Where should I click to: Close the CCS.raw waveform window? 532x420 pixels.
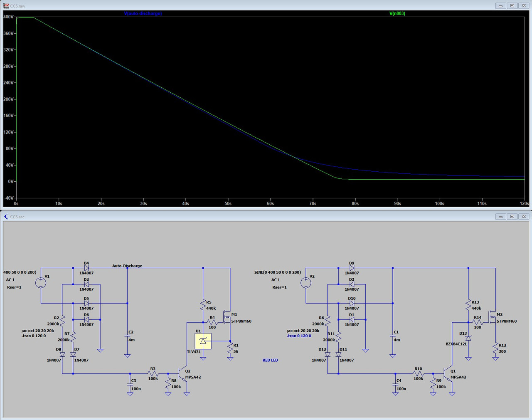[x=524, y=6]
